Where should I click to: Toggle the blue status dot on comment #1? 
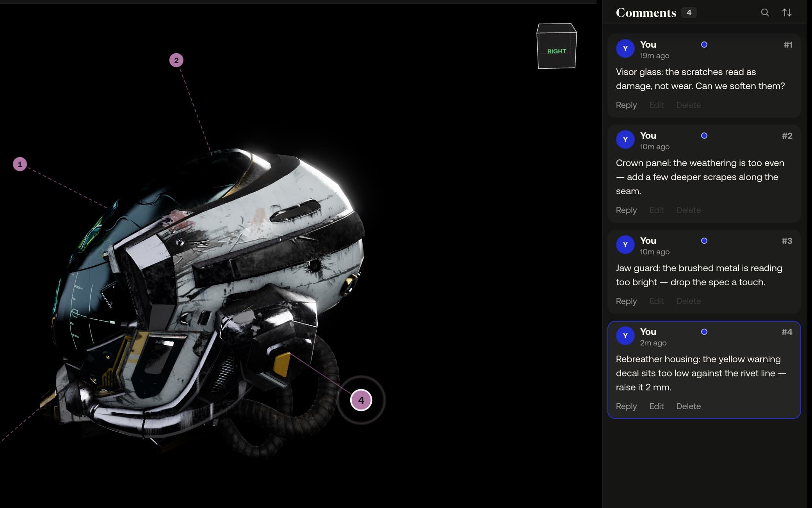coord(704,45)
